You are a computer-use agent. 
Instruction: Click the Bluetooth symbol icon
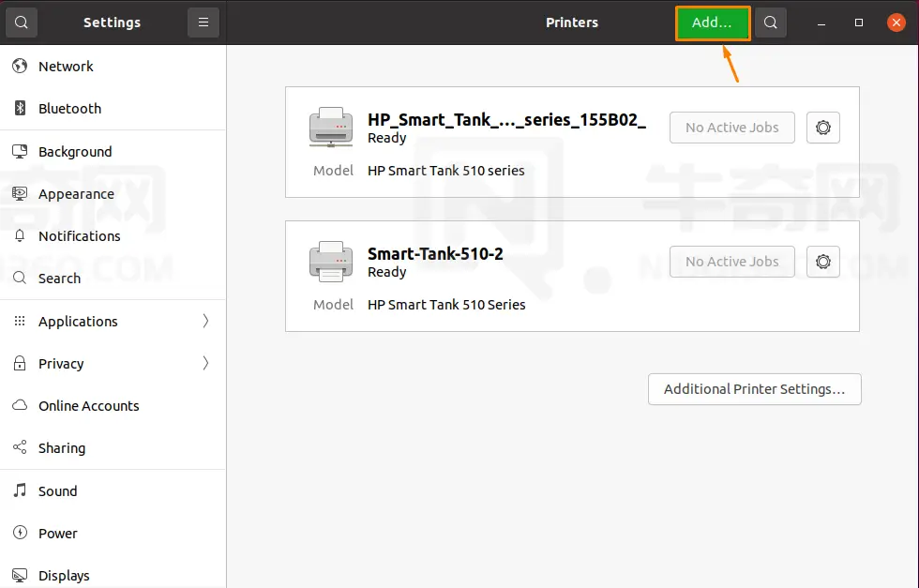coord(20,108)
